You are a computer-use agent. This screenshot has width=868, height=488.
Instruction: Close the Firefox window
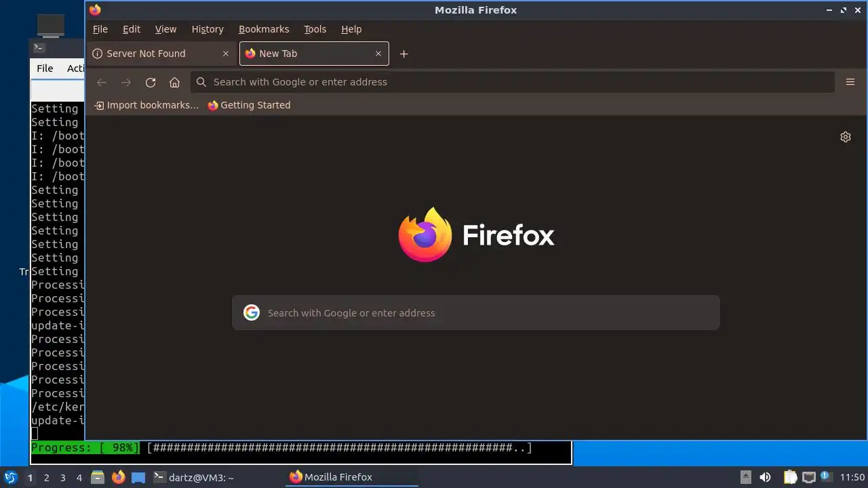858,9
